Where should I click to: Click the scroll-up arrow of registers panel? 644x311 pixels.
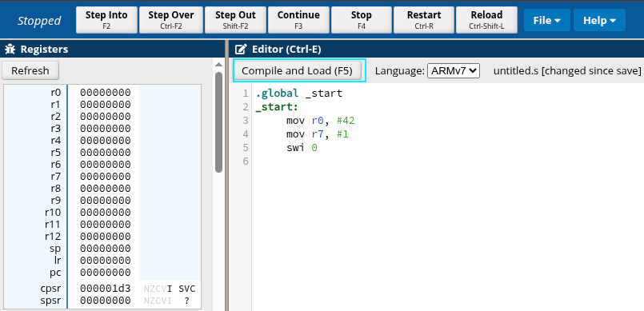coord(218,65)
